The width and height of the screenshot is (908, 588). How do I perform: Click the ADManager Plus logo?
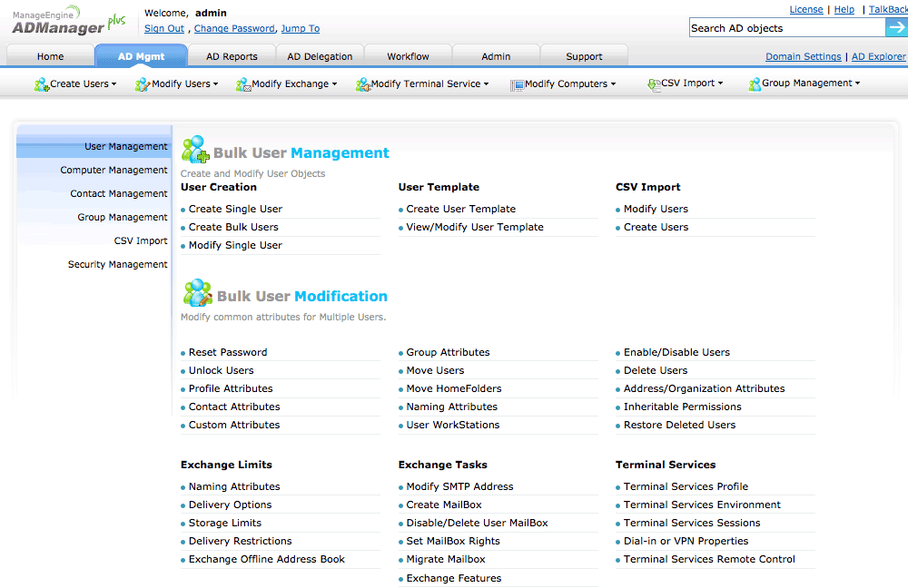[x=68, y=22]
